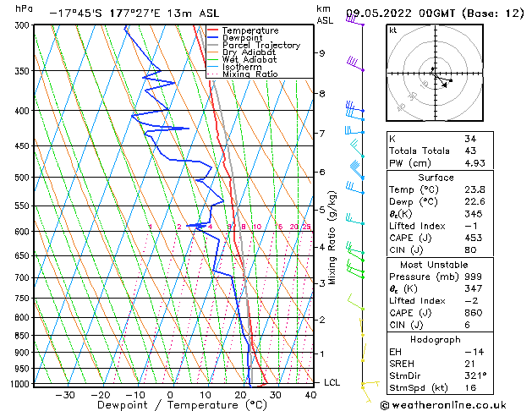Click the surface Dewp value 22.6
The image size is (532, 411).
pyautogui.click(x=474, y=201)
